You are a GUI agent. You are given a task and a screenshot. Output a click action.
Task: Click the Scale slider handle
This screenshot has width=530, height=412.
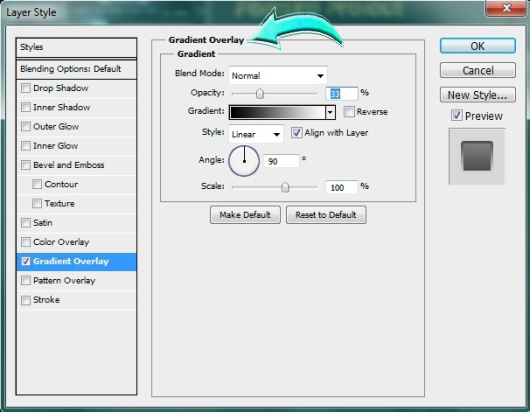point(285,187)
